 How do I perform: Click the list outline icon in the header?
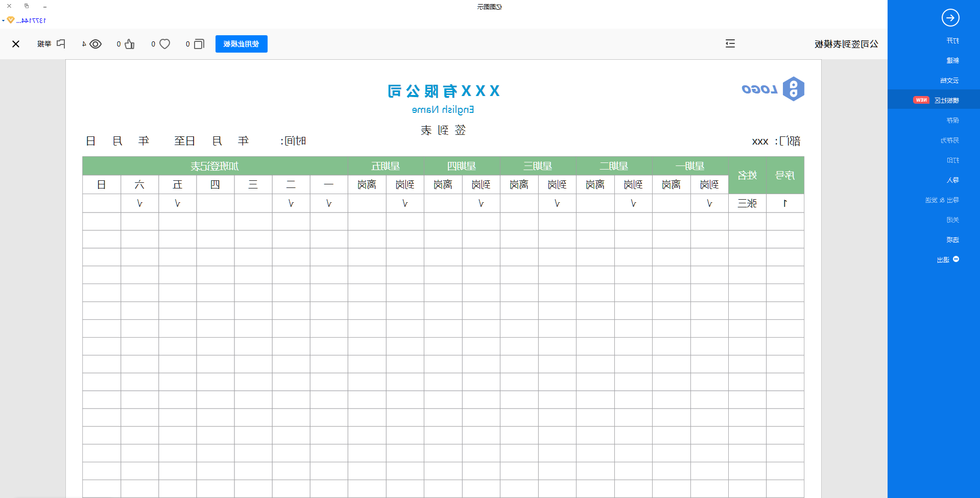pos(730,44)
